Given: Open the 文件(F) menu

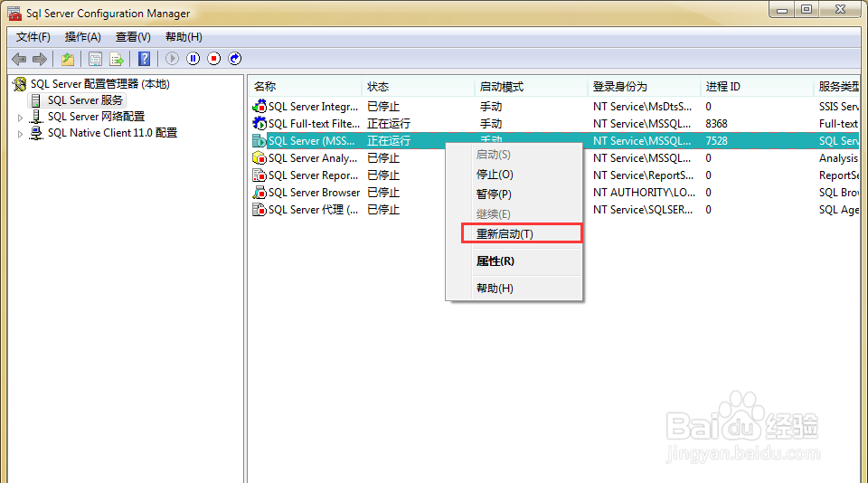Looking at the screenshot, I should point(33,37).
